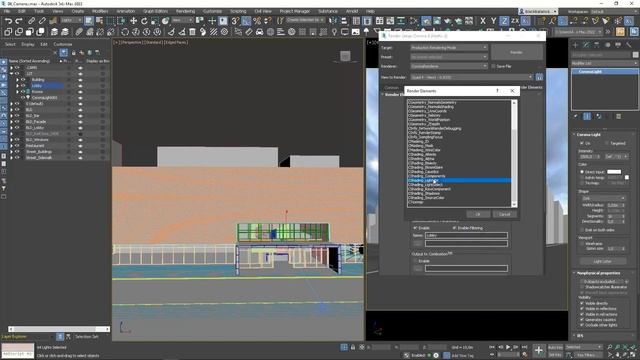Viewport: 640px width, 360px height.
Task: Activate the Select and Scale tool
Action: point(155,20)
